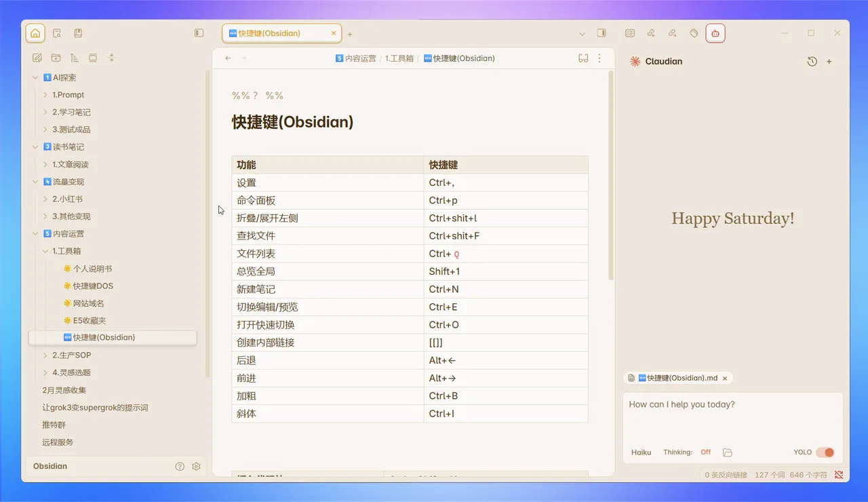
Task: Expand the 2.生产SOP folder
Action: pyautogui.click(x=45, y=355)
